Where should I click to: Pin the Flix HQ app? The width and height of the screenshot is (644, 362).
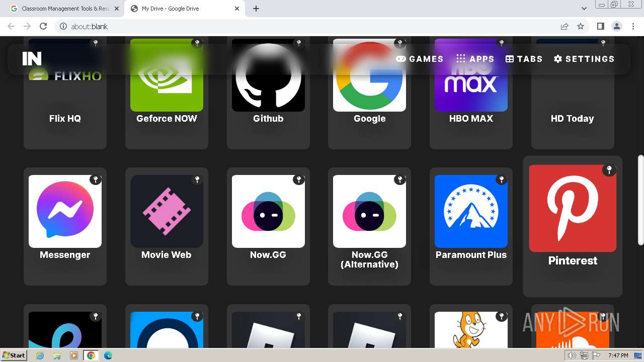[x=96, y=43]
